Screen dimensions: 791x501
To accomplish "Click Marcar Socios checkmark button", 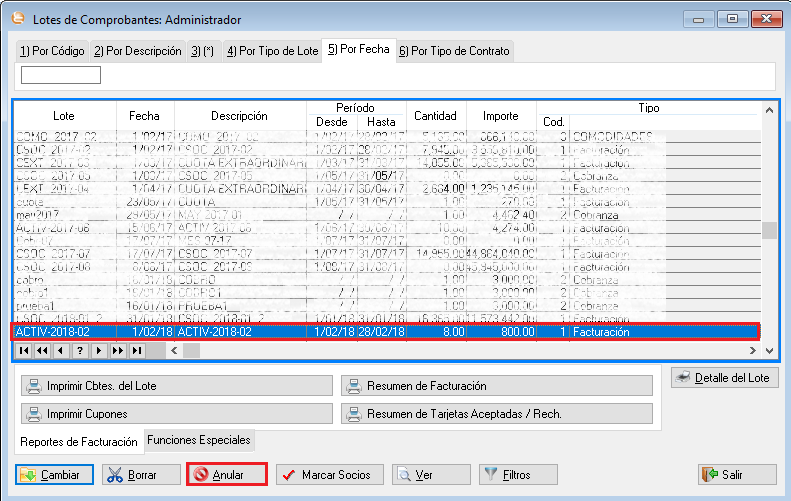I will tap(325, 475).
